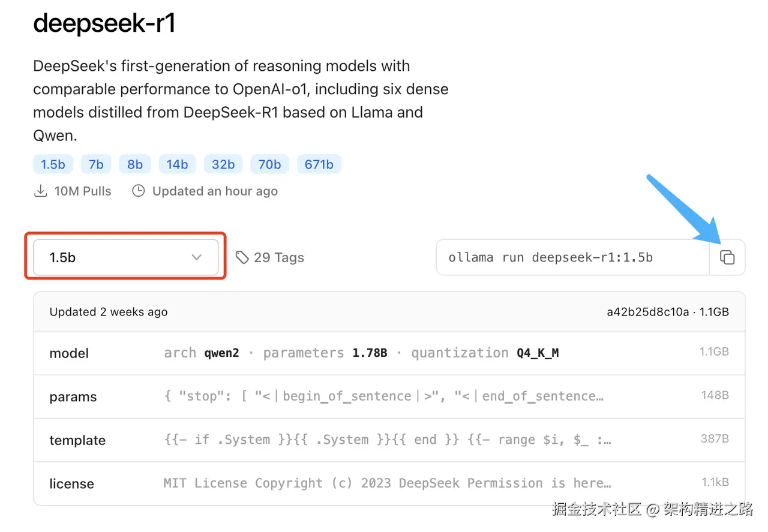Pick the 14b size tag
Screen dimensions: 768x532
pos(177,164)
